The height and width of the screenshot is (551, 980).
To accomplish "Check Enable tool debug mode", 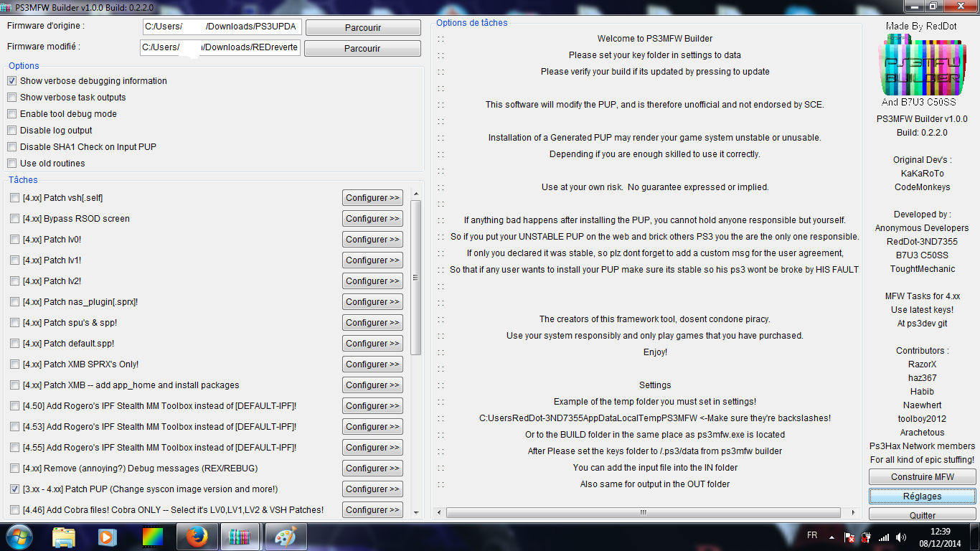I will [x=12, y=114].
